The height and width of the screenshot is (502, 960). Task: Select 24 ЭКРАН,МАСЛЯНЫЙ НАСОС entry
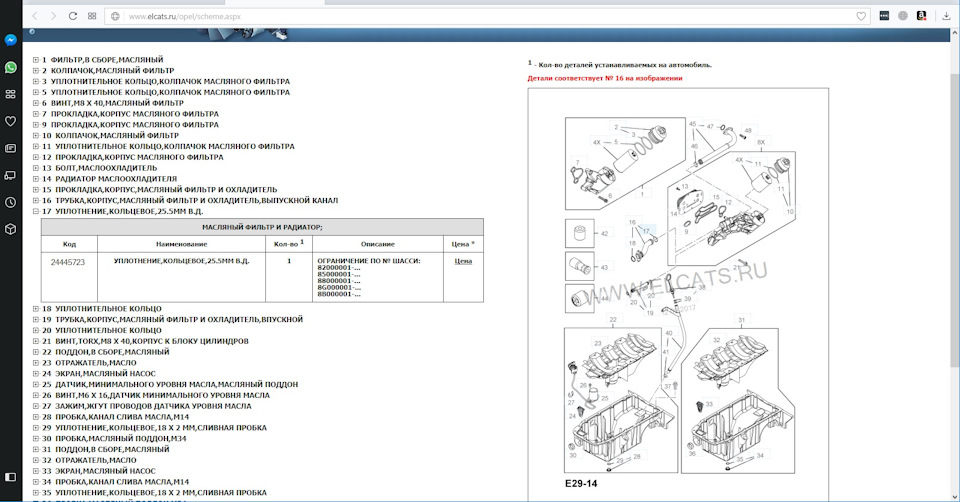click(99, 373)
